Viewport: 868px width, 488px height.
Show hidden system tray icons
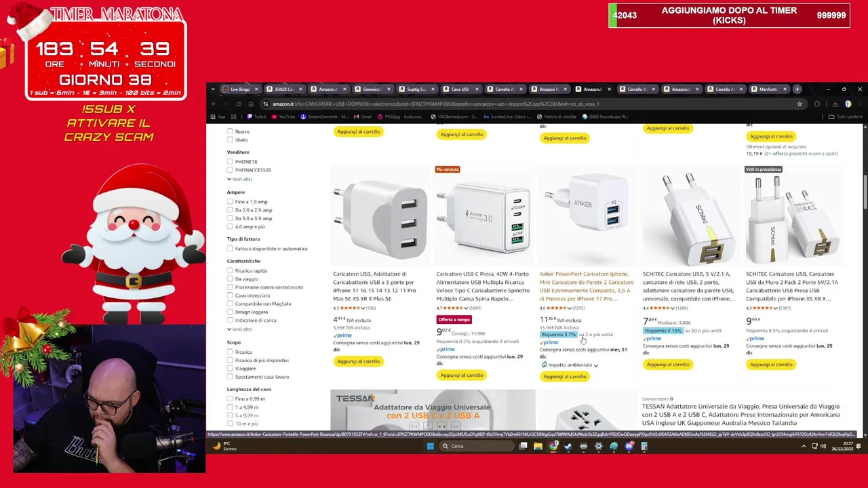pos(804,446)
